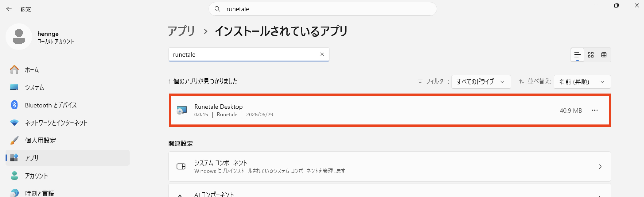
Task: Open システム コンポーネント settings
Action: [389, 166]
